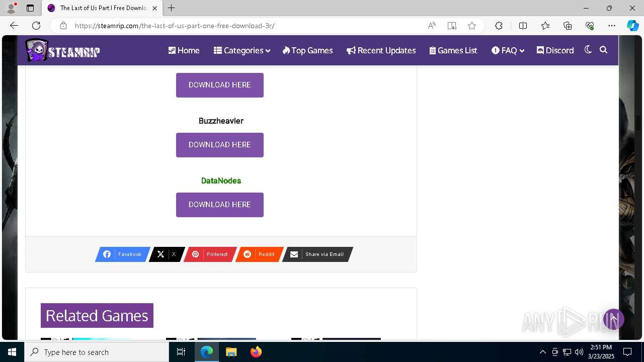Open the tab actions menu
The image size is (644, 362).
click(x=30, y=8)
